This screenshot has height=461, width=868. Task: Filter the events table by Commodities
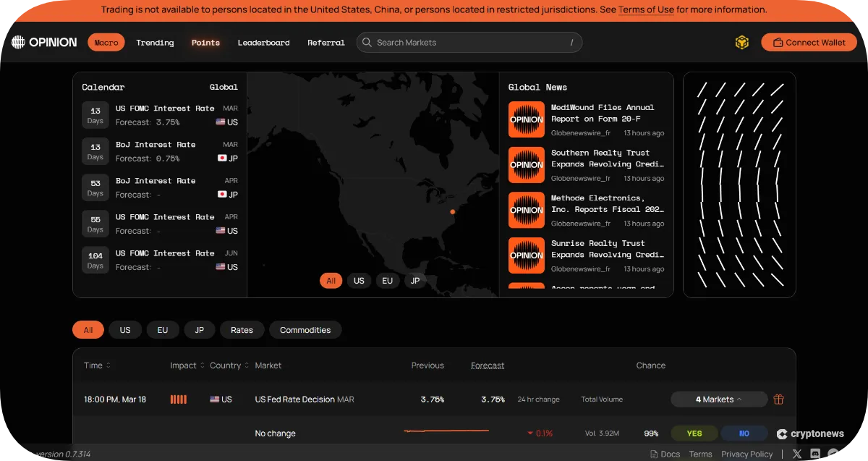pyautogui.click(x=305, y=330)
